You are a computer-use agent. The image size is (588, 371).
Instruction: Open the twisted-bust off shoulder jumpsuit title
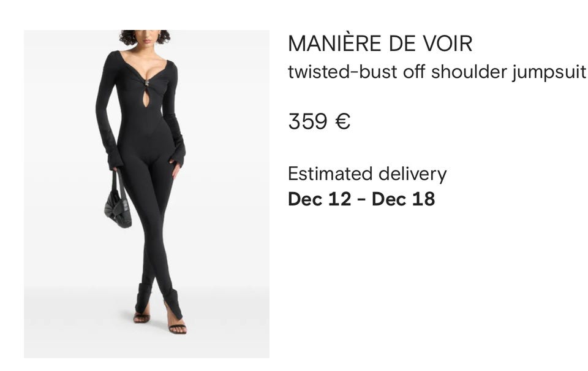pyautogui.click(x=437, y=72)
